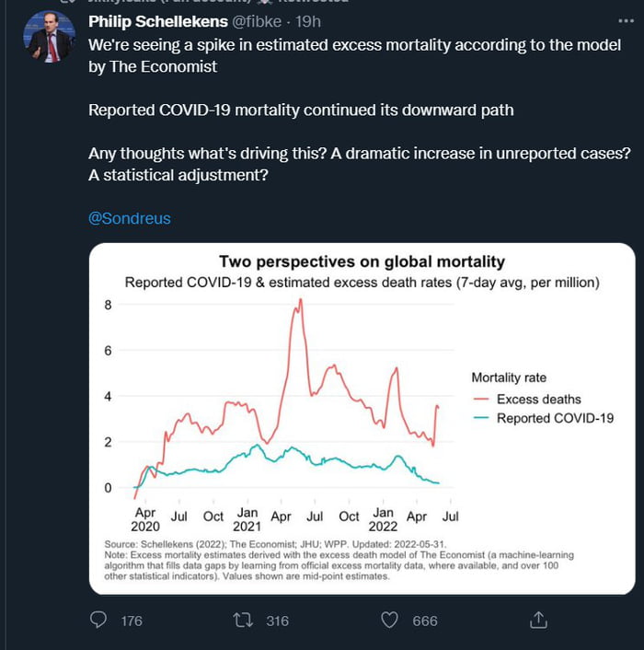This screenshot has width=644, height=650.
Task: Click the 'Reported COVID-19 mortality continued' tweet line
Action: tap(301, 110)
